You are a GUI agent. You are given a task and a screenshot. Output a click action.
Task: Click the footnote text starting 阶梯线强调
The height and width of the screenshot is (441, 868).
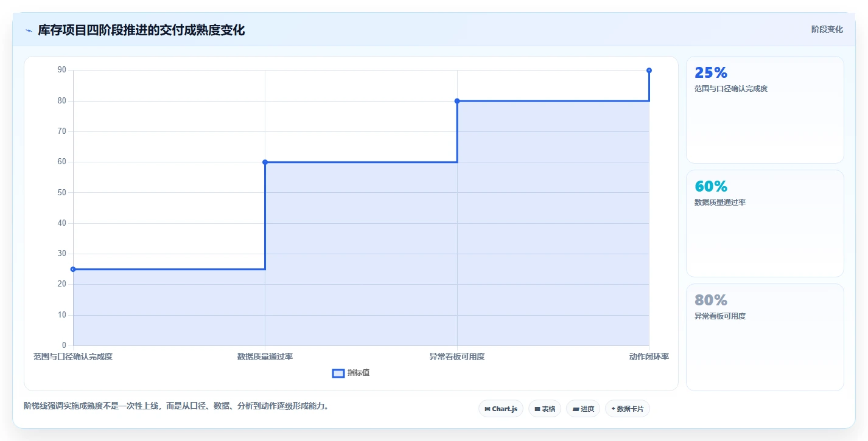[178, 406]
